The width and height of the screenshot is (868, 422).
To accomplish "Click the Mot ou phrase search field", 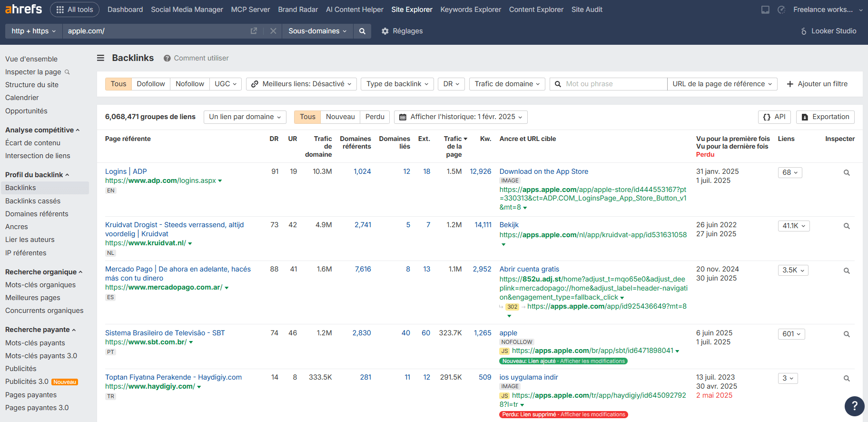I will click(x=608, y=84).
